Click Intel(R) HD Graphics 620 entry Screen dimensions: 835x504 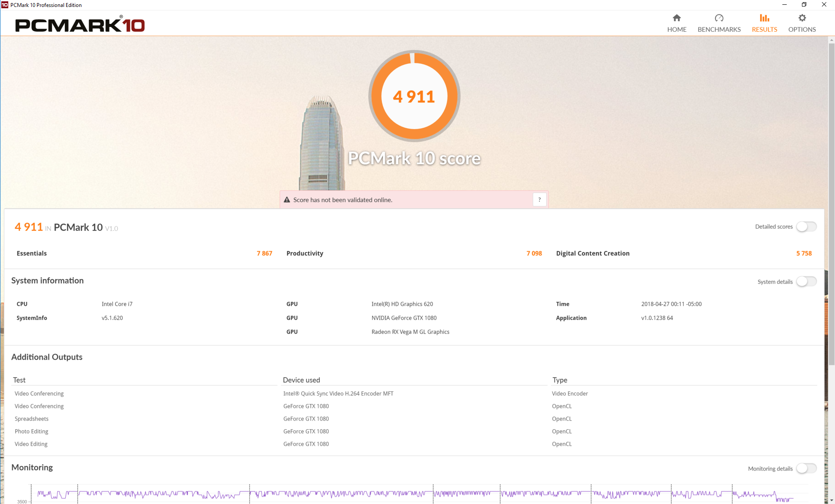(402, 304)
